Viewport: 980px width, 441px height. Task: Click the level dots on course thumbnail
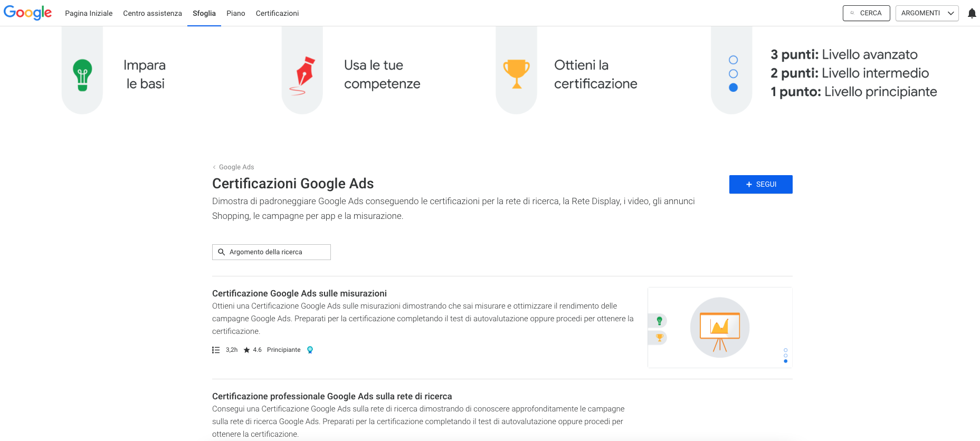[785, 356]
